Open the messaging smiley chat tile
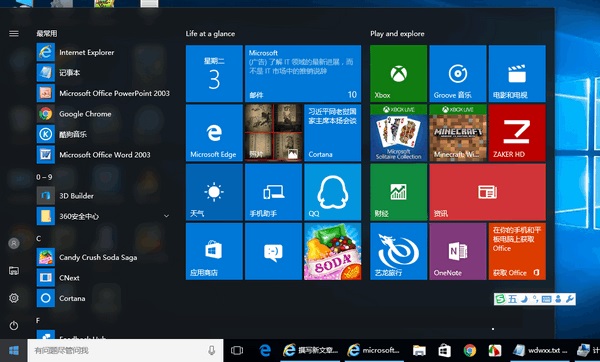600x362 pixels. (x=273, y=251)
